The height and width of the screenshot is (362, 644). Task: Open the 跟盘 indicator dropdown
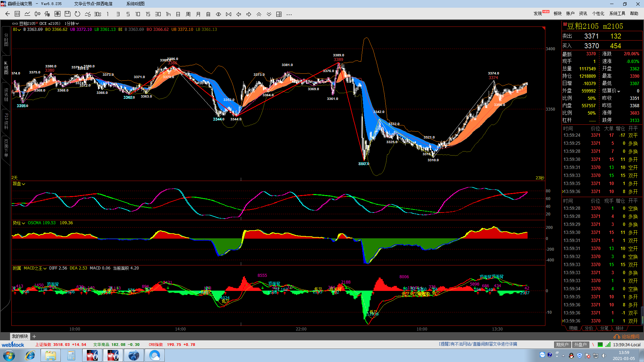point(19,184)
